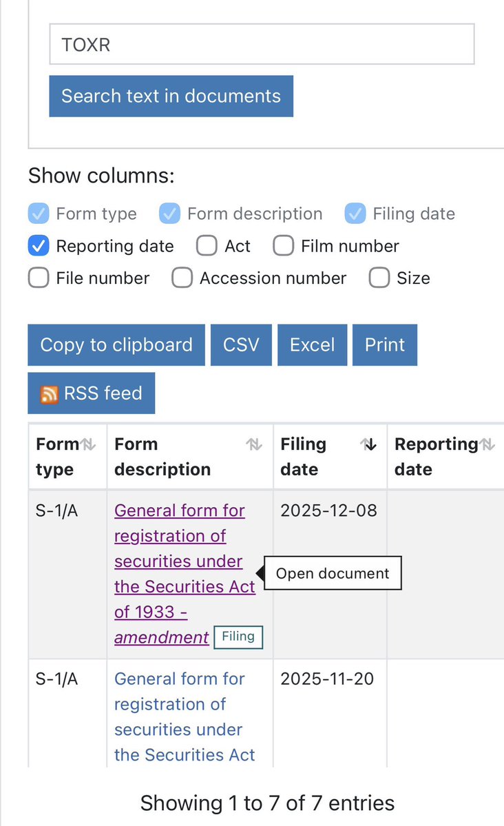
Task: Sort by Form description column sort icon
Action: (x=254, y=444)
